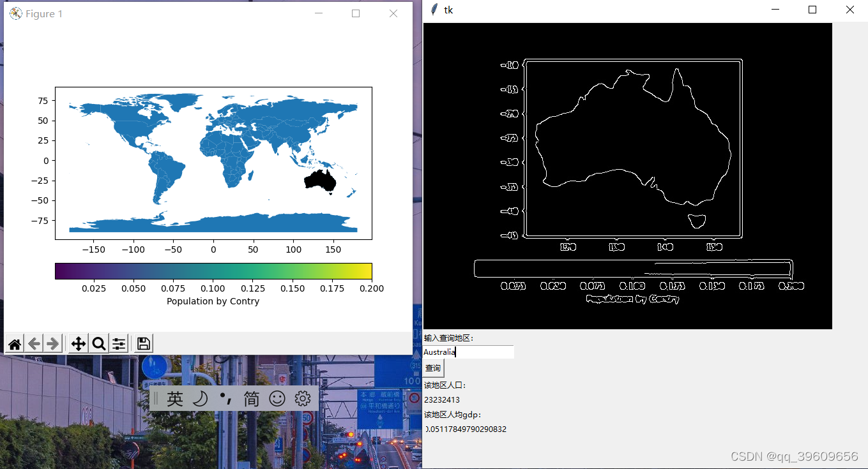Click the 查询 button
This screenshot has width=868, height=469.
(x=433, y=368)
